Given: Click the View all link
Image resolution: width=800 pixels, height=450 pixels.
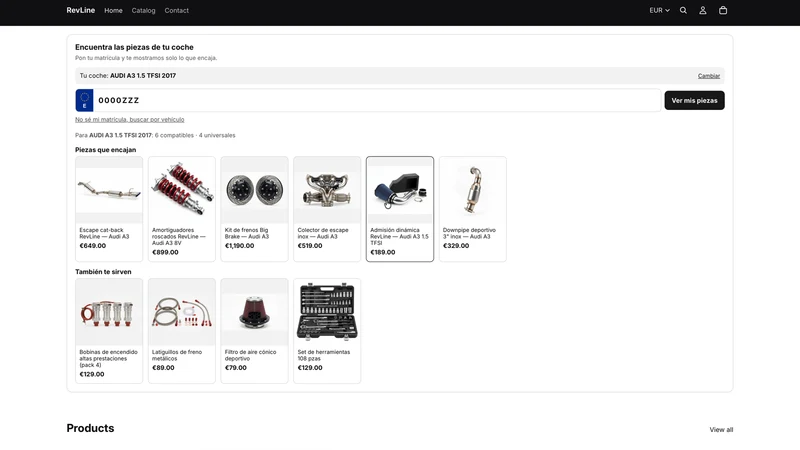Looking at the screenshot, I should [721, 430].
